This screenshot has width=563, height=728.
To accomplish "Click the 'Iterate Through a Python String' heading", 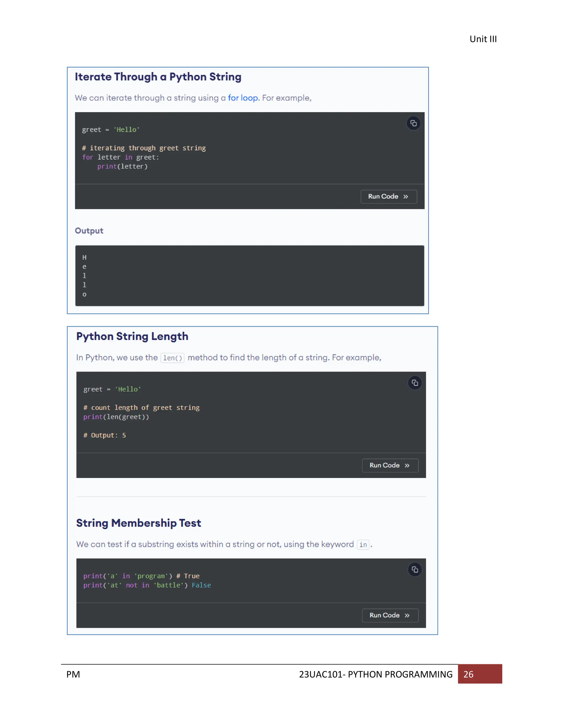I will coord(158,77).
